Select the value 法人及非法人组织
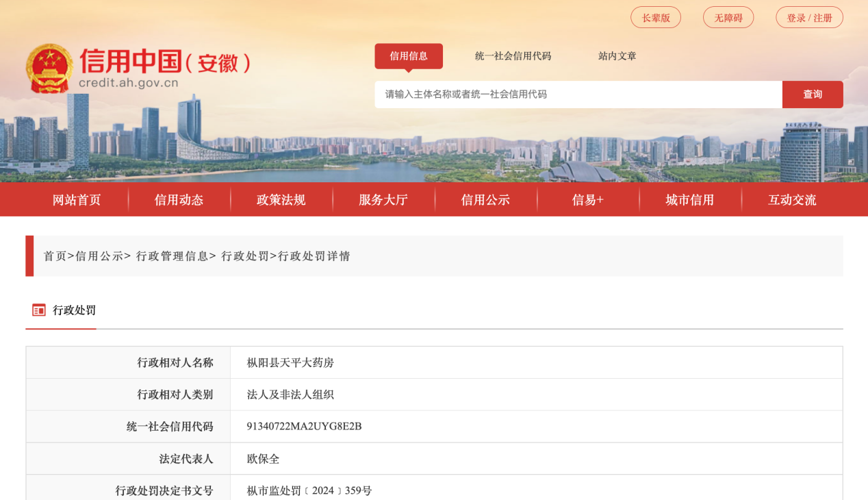The height and width of the screenshot is (500, 868). [290, 395]
